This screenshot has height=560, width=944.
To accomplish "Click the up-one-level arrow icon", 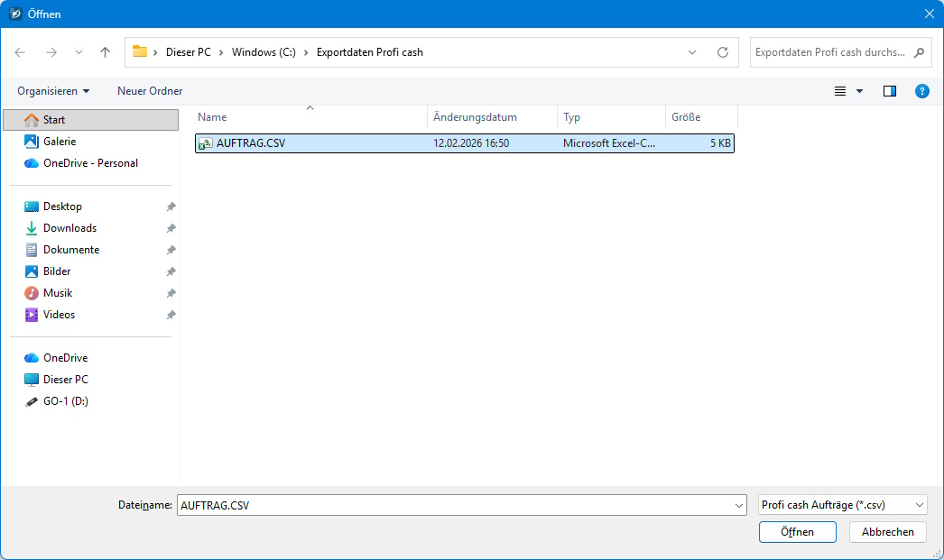I will pyautogui.click(x=105, y=52).
